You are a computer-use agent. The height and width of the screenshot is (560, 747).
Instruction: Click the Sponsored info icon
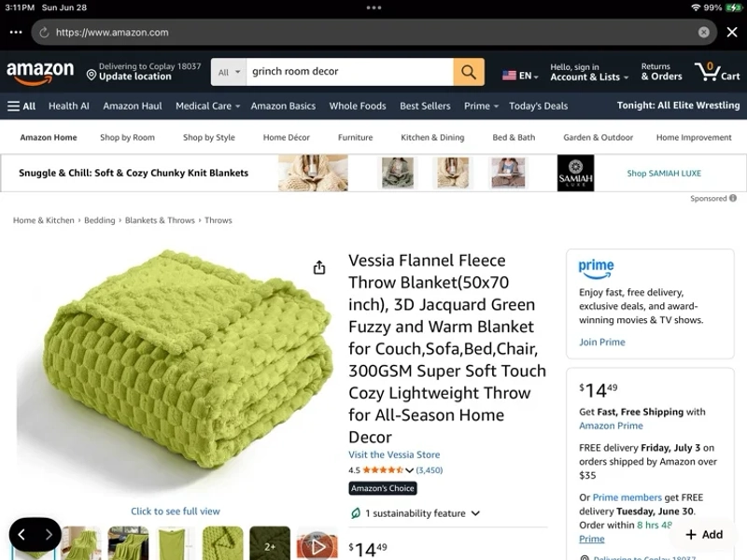(x=733, y=198)
